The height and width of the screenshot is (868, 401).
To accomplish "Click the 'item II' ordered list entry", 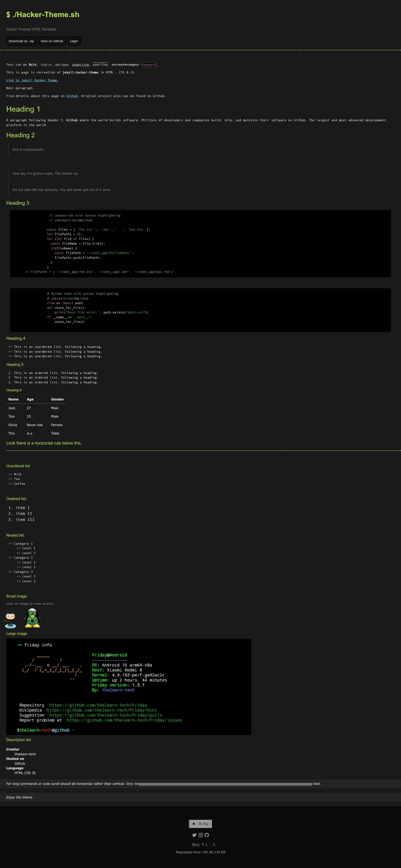I will pos(24,514).
